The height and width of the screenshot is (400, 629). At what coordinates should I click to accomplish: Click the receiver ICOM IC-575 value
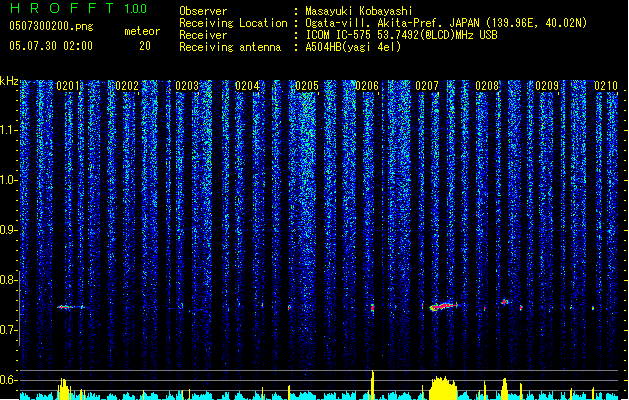pos(402,35)
